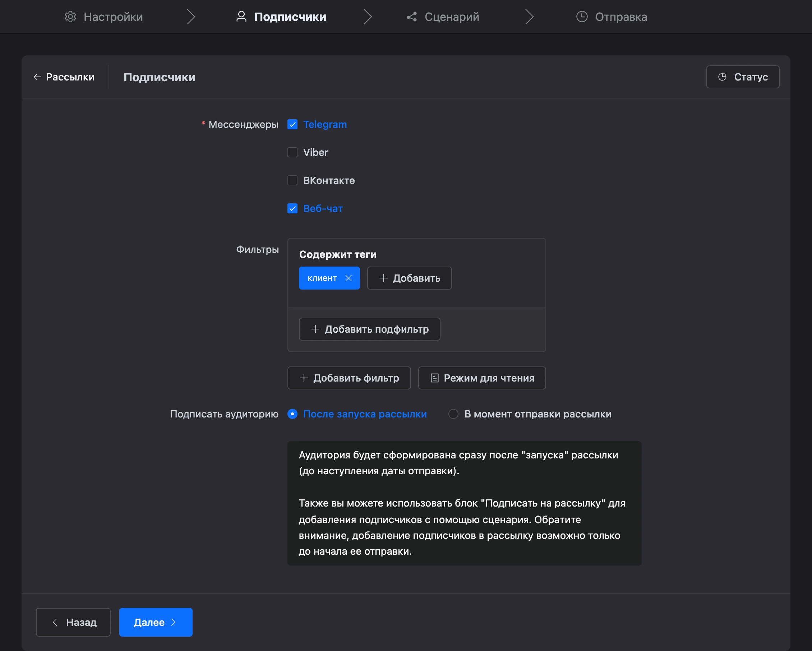The height and width of the screenshot is (651, 812).
Task: Select radio В момент отправки рассылки
Action: tap(453, 414)
